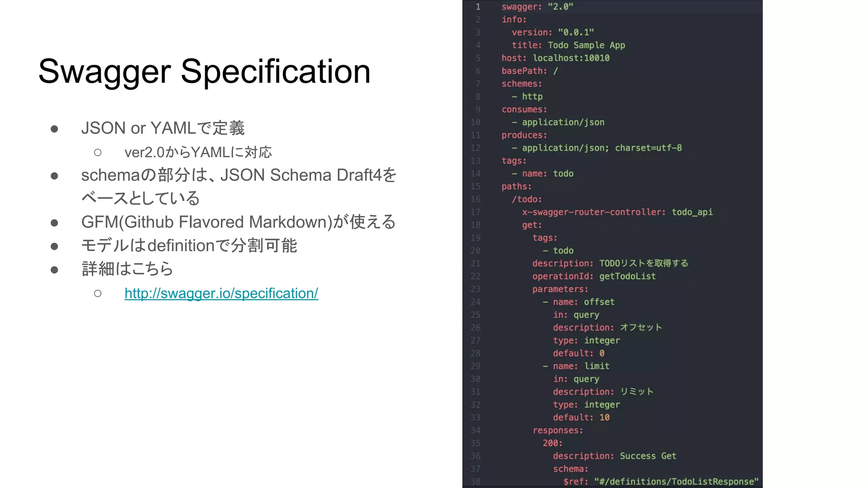
Task: Click line number 38 in gutter
Action: 476,482
